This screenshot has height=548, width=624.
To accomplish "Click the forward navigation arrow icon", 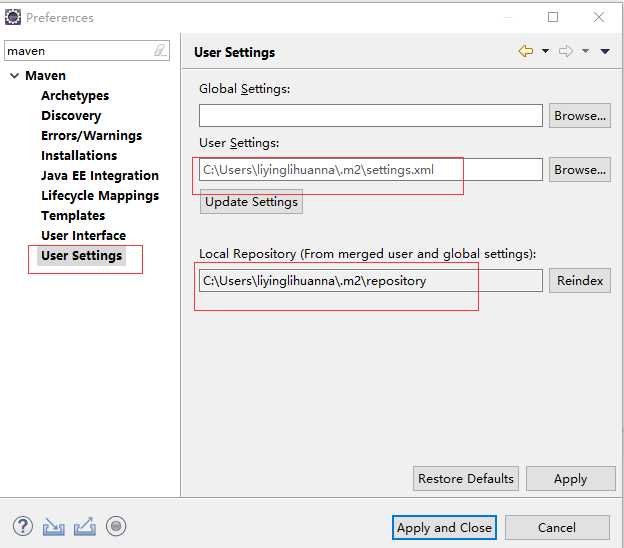I will (566, 51).
